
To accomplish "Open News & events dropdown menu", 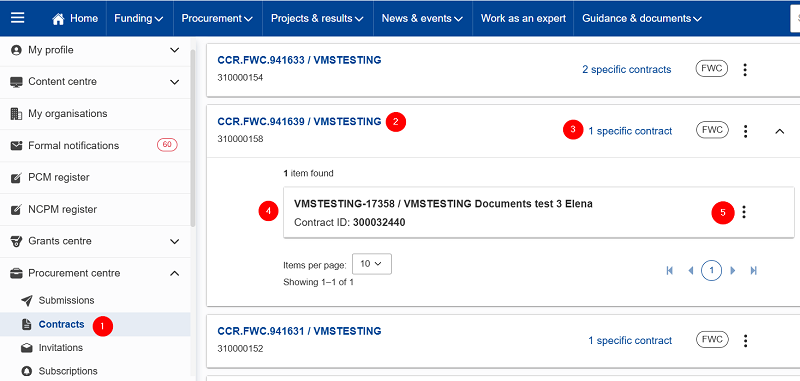I will [x=422, y=18].
